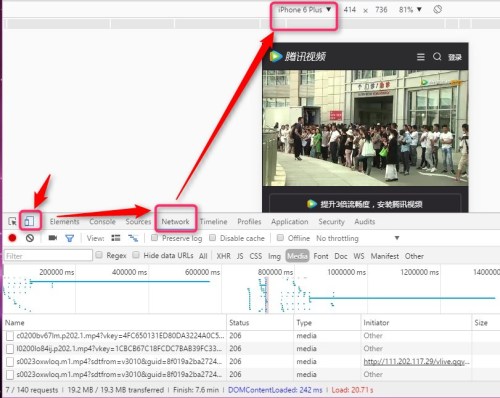Toggle the Media request filter
The width and height of the screenshot is (500, 398).
click(x=297, y=256)
